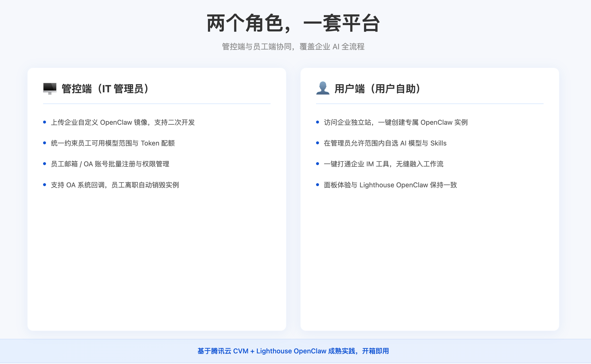Click the footer text 基于腾讯云 CVM + Lighthouse

(293, 351)
